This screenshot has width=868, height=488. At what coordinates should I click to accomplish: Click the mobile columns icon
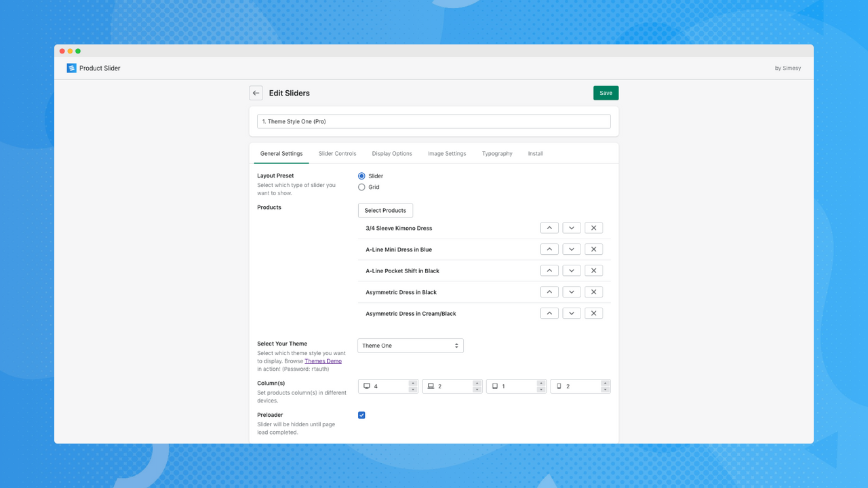click(x=559, y=386)
